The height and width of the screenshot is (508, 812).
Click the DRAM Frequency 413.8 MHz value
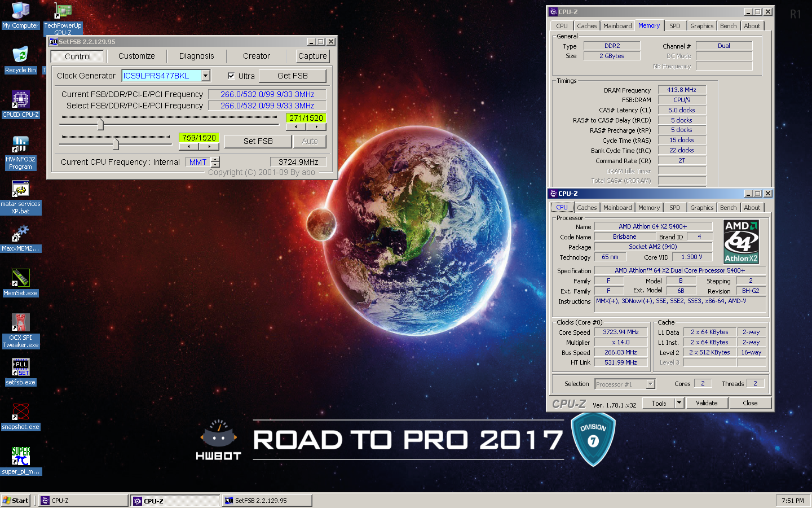pyautogui.click(x=682, y=90)
